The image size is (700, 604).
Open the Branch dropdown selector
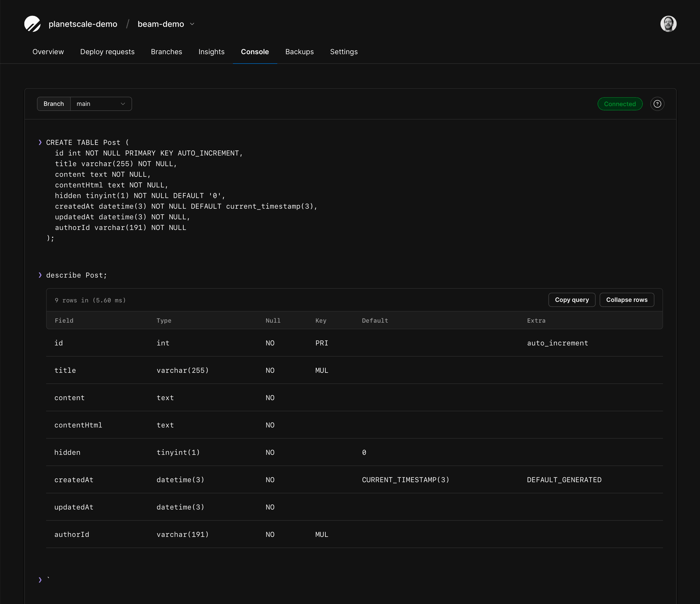(101, 104)
